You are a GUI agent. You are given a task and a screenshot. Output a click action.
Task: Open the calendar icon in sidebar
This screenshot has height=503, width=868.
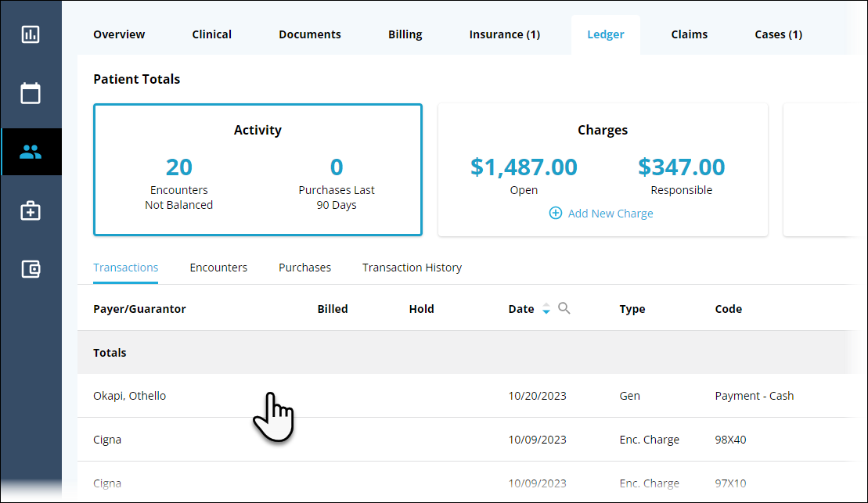pos(31,93)
